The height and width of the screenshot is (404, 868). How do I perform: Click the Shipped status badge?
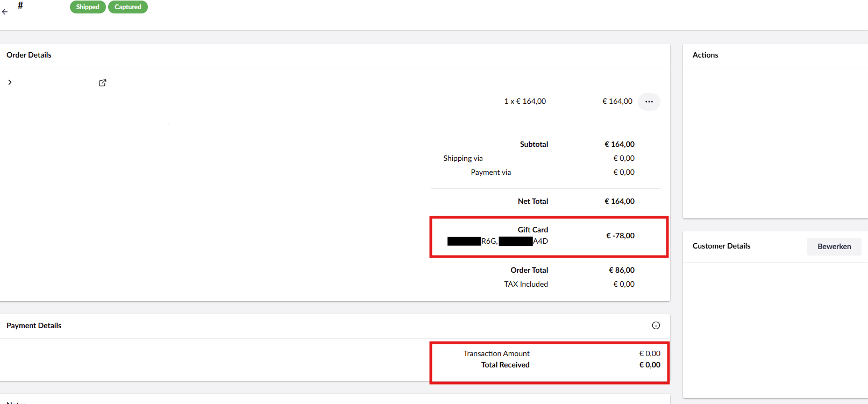pos(88,7)
